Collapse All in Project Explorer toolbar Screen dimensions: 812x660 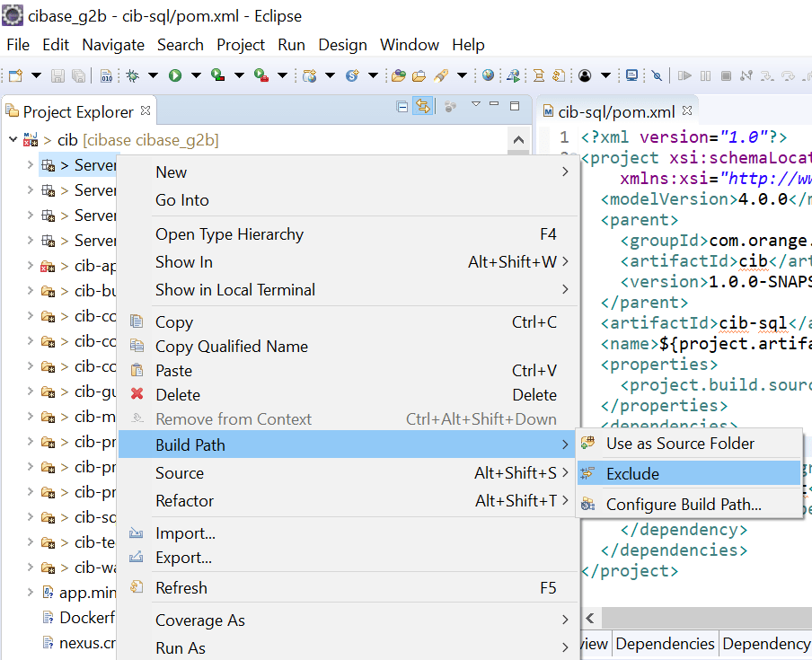click(402, 106)
